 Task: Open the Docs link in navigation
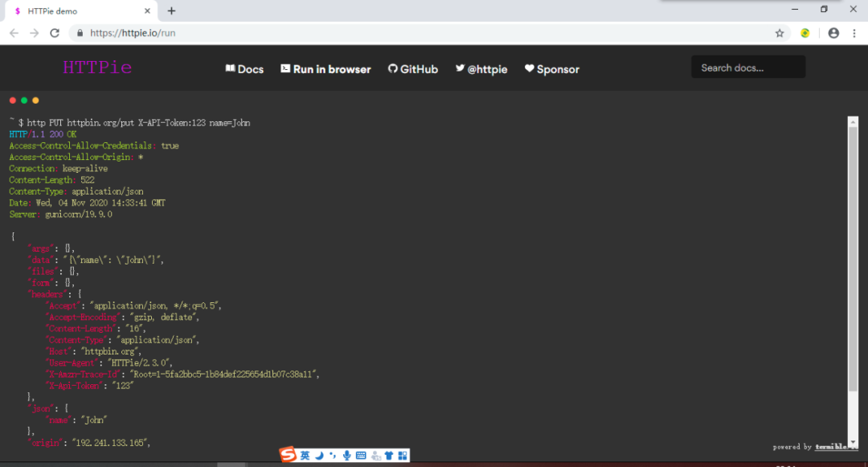(x=244, y=69)
